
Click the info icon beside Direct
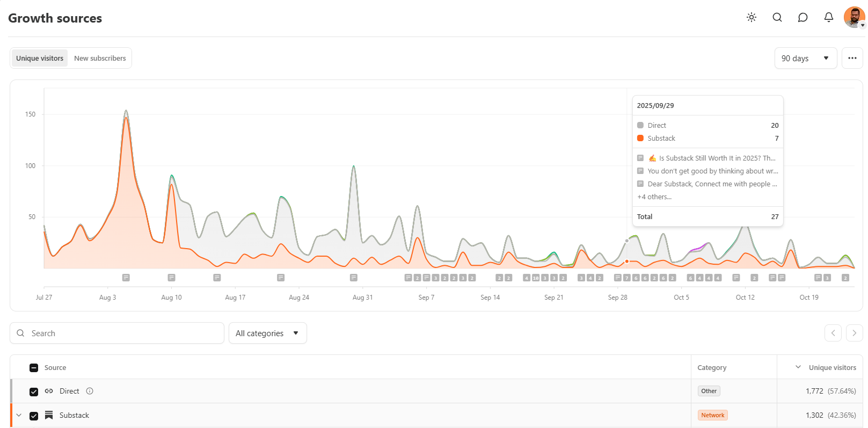(90, 391)
